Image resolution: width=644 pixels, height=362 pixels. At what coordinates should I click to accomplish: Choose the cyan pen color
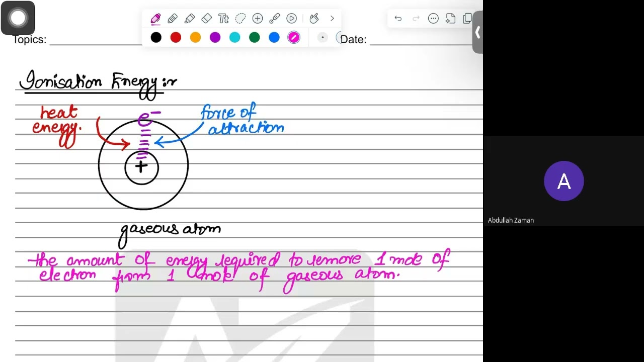pos(235,37)
